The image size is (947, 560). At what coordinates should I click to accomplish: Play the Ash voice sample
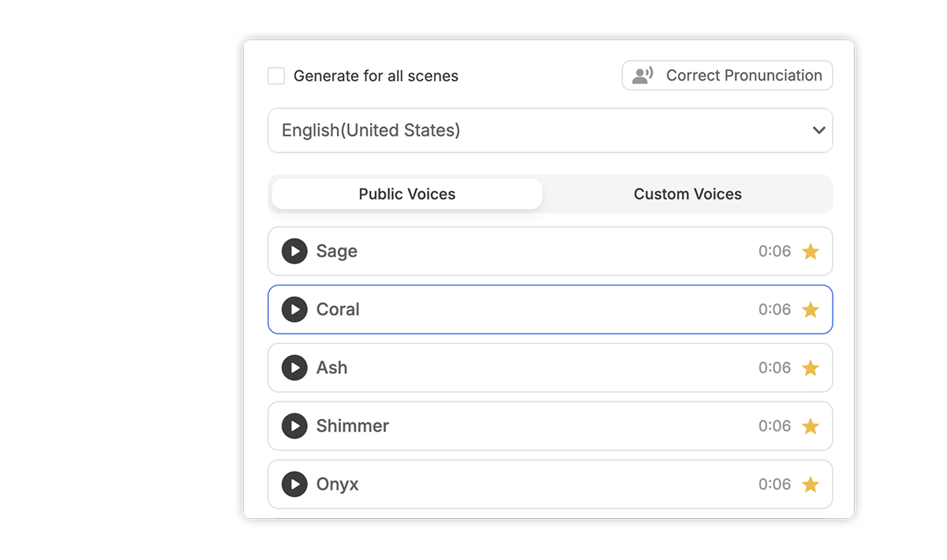(x=294, y=368)
